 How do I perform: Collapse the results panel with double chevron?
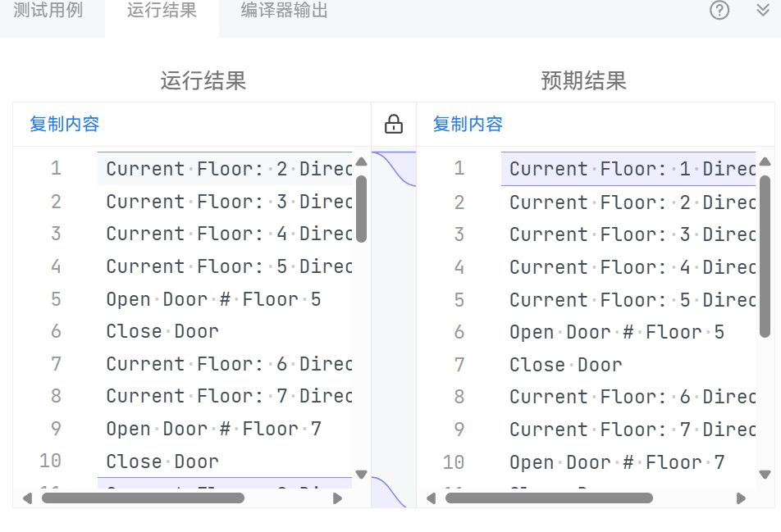click(x=763, y=11)
